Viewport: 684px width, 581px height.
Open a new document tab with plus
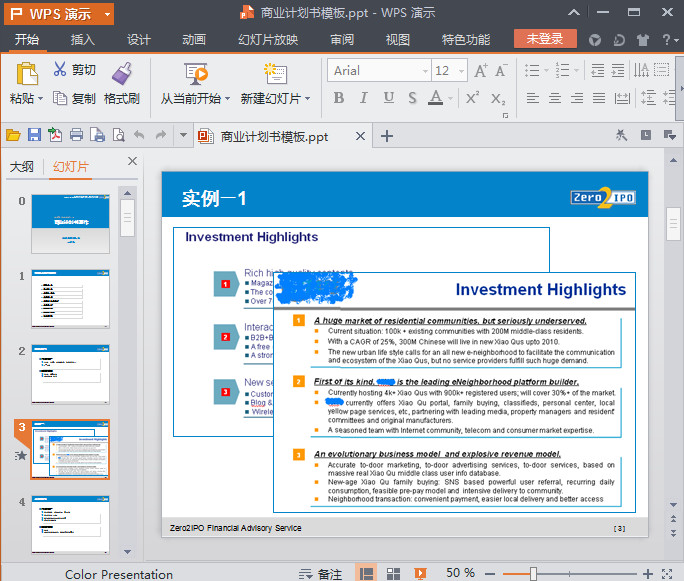point(387,136)
